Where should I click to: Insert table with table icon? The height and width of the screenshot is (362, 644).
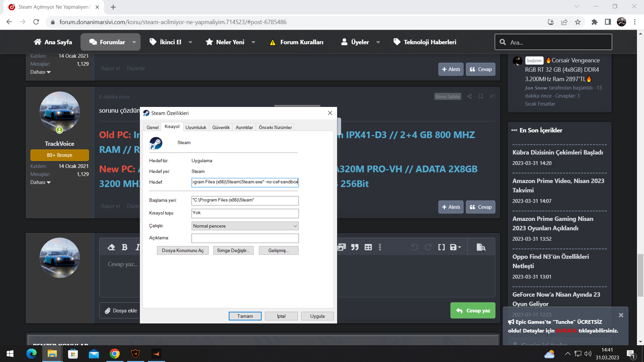(368, 247)
